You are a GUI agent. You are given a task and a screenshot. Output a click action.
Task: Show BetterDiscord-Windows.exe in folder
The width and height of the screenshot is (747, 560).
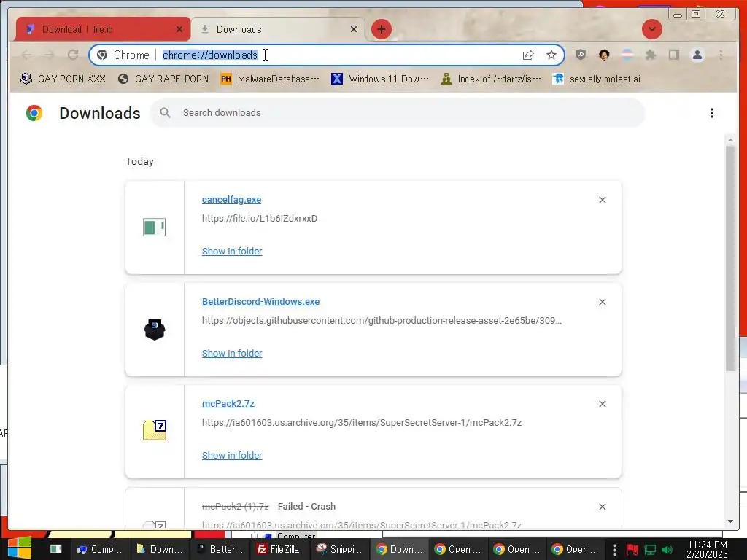point(232,354)
